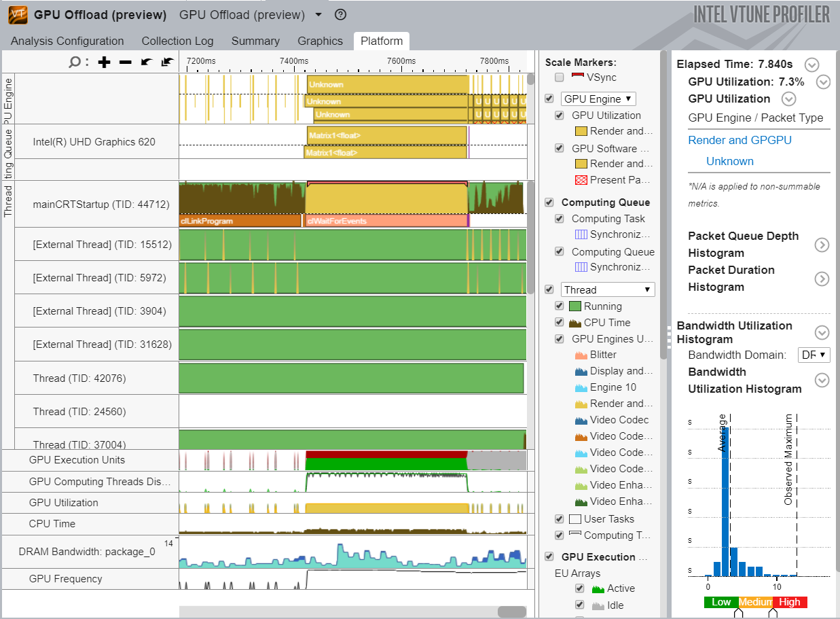Switch to the Summary tab

click(x=255, y=41)
